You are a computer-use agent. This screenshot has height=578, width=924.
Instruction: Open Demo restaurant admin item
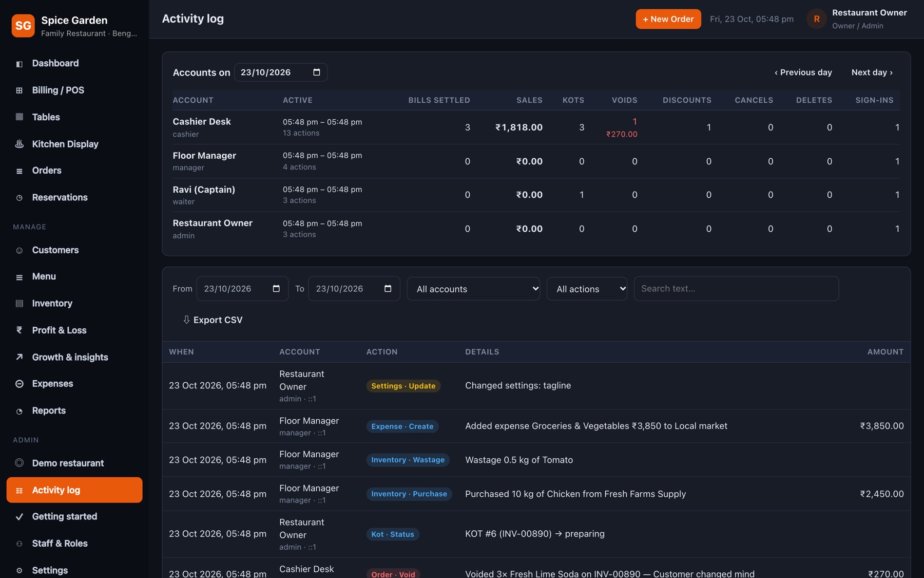tap(74, 463)
